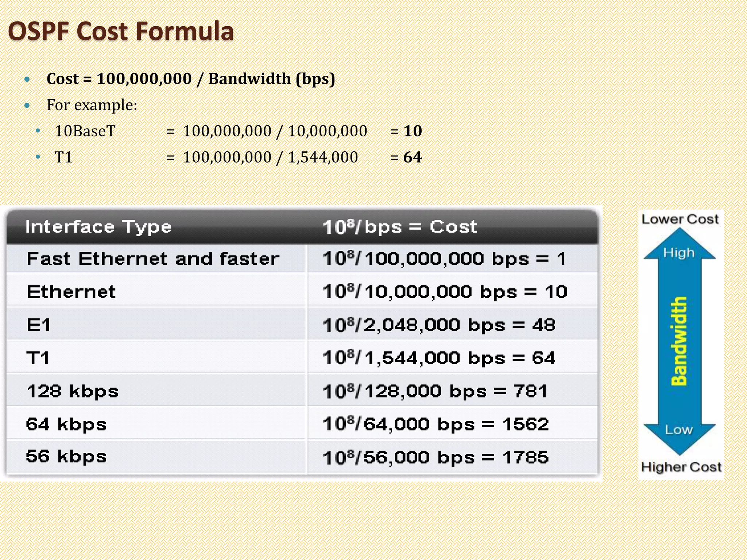The image size is (747, 560).
Task: Click the 'Lower Cost' label above the arrow
Action: pos(680,219)
